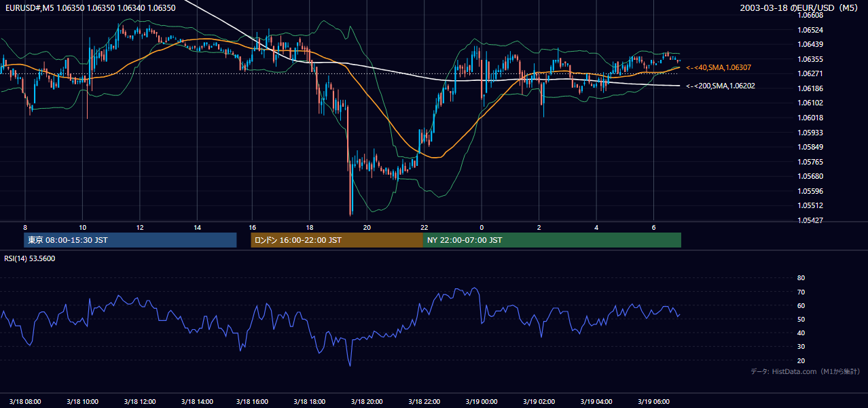This screenshot has height=408, width=868.
Task: Select the 40 SMA 1.06307 label
Action: point(719,67)
